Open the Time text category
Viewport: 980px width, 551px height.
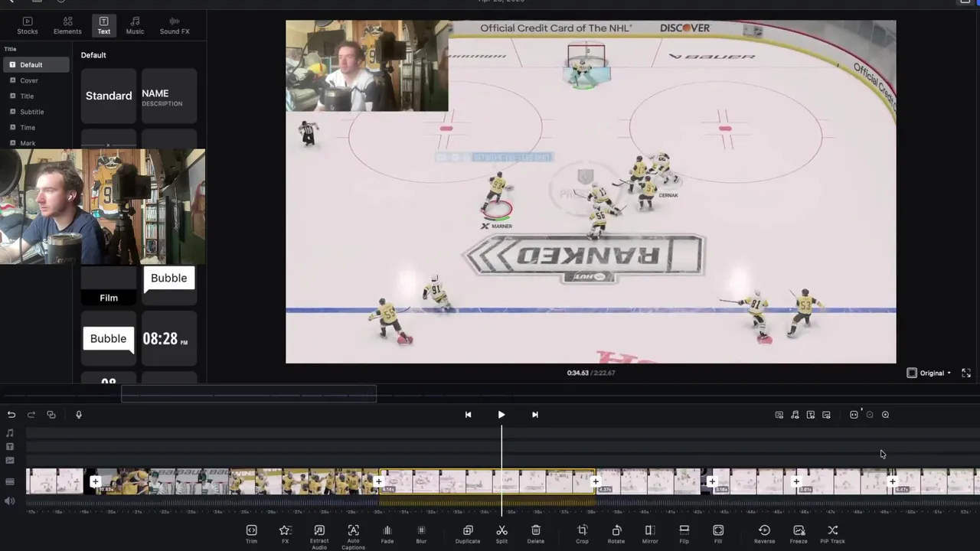click(x=28, y=128)
